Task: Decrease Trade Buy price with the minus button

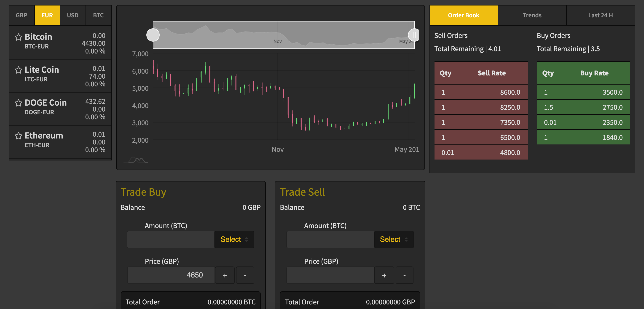Action: coord(245,275)
